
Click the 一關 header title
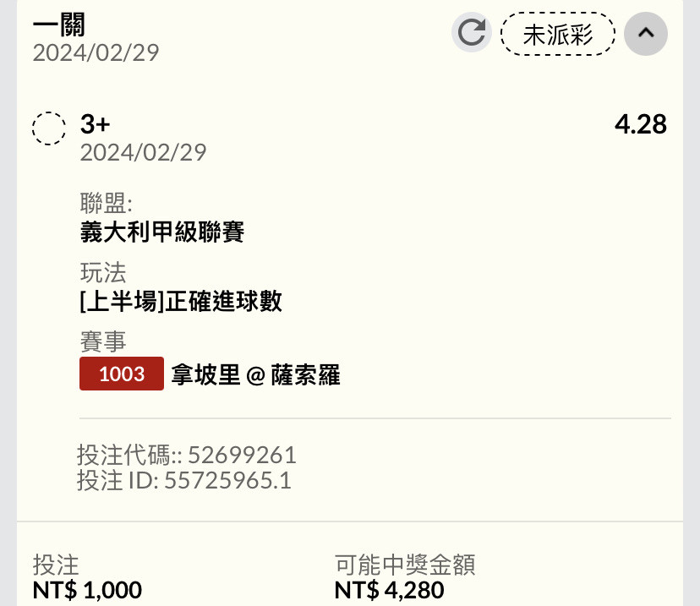pos(59,25)
